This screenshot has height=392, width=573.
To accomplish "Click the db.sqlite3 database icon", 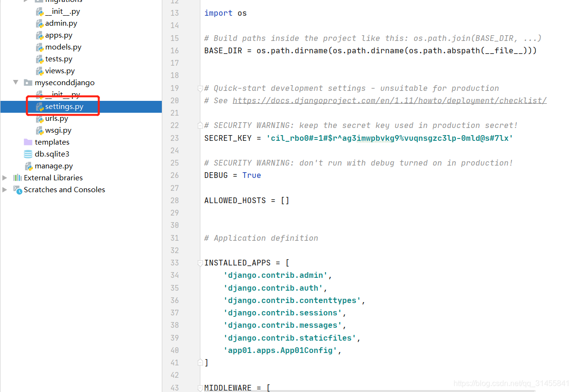I will (x=28, y=154).
